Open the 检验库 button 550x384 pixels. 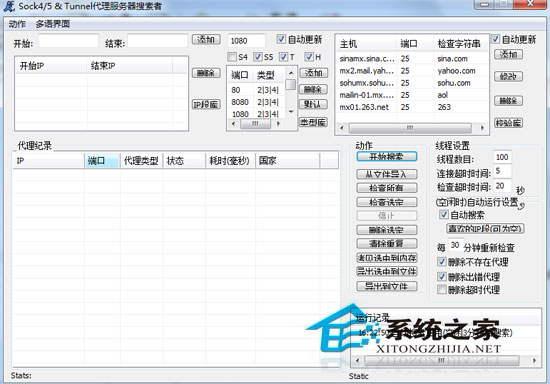click(509, 123)
